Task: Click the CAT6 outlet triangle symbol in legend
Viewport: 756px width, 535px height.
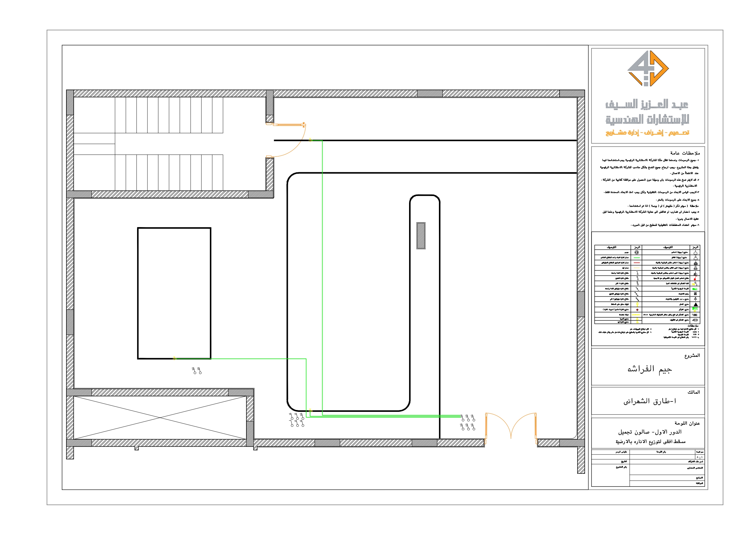Action: point(695,299)
